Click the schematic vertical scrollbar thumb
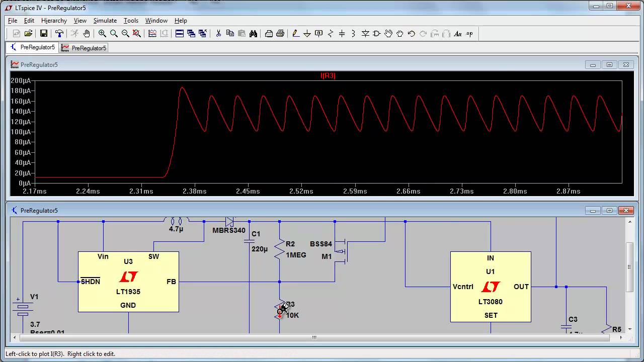 point(629,266)
